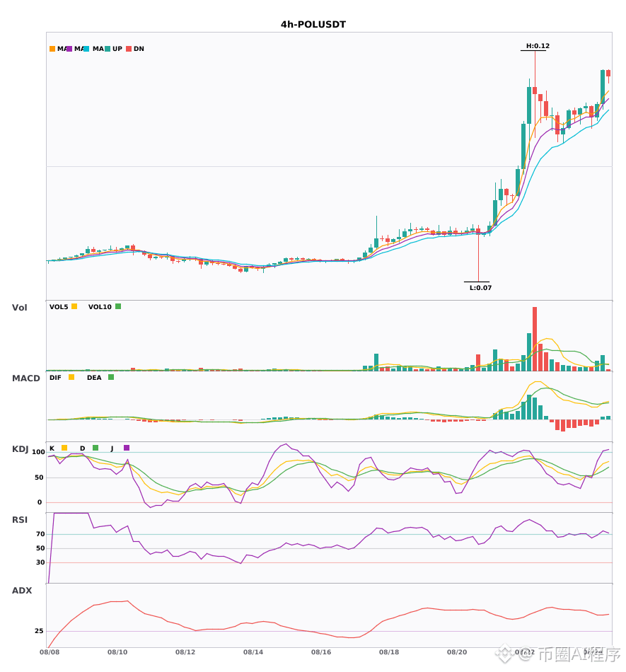Click the VOL10 legend text
The height and width of the screenshot is (672, 626).
click(100, 307)
